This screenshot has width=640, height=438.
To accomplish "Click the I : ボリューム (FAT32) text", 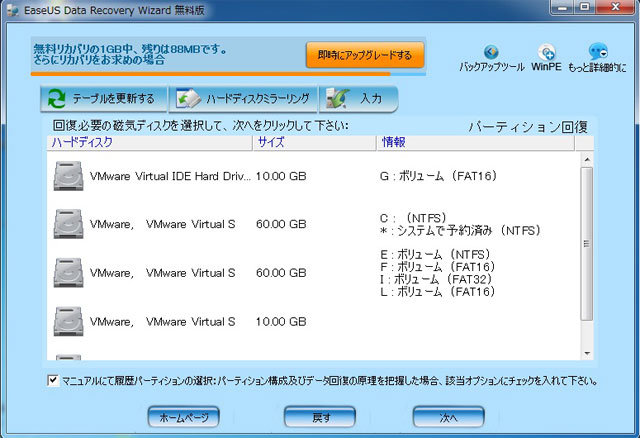I will click(x=436, y=279).
